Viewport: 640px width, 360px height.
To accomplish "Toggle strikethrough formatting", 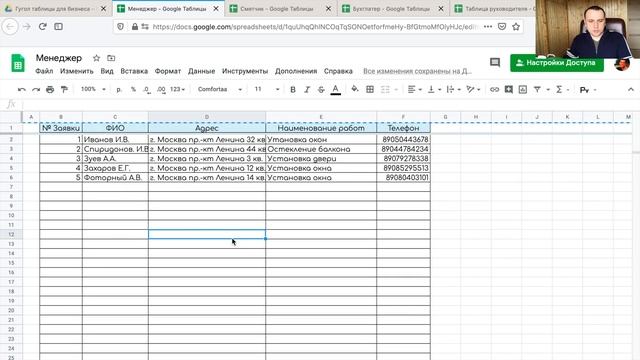I will [x=321, y=89].
